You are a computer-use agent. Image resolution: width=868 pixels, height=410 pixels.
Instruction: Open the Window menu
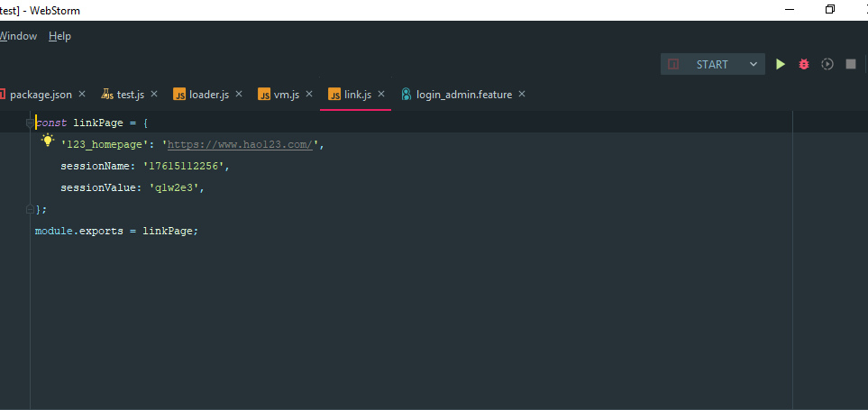tap(18, 36)
